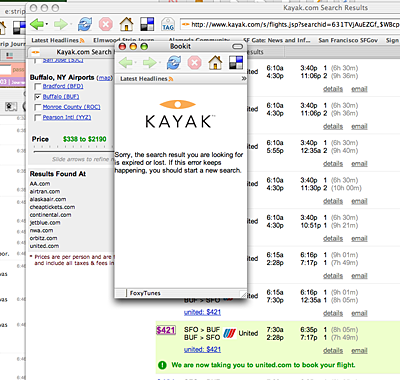The width and height of the screenshot is (400, 380).
Task: Go forward in the Kayak.com Search Results window
Action: click(60, 24)
